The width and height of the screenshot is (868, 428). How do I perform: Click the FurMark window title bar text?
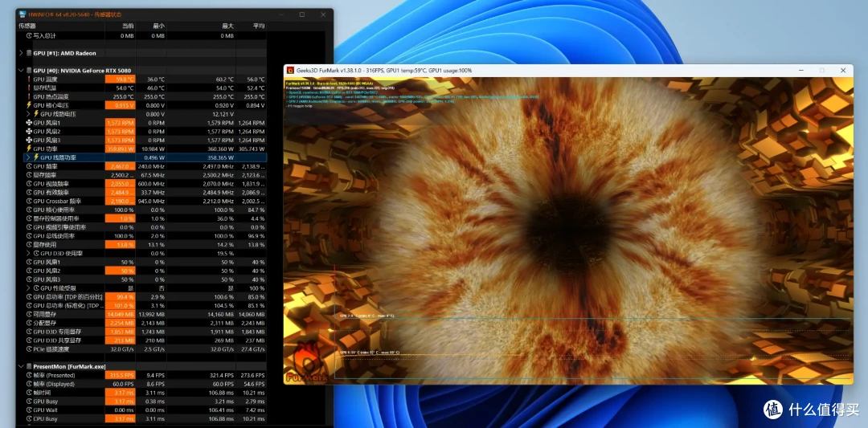pos(384,71)
